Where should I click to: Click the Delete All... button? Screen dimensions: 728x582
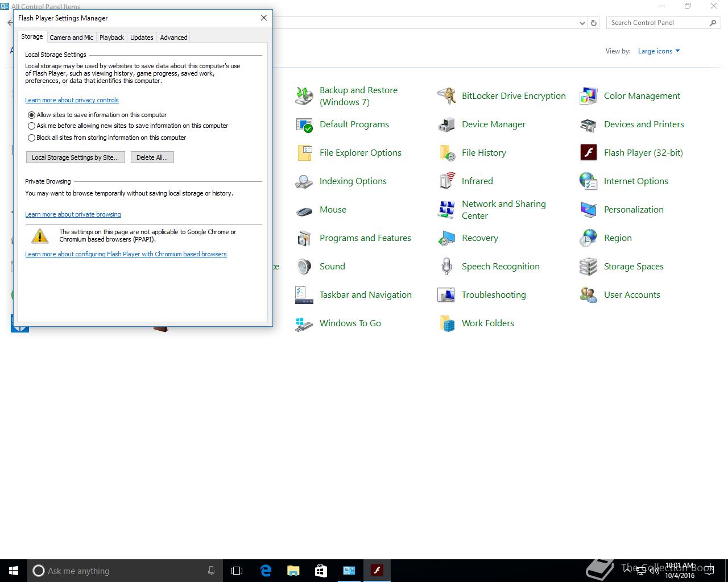tap(152, 157)
